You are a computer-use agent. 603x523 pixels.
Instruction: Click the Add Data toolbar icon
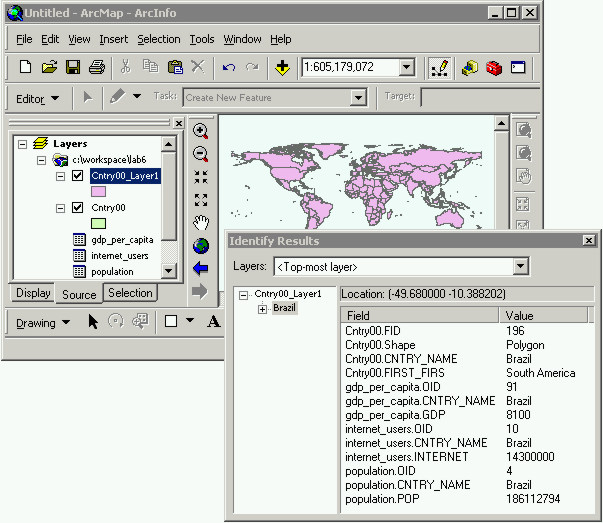(283, 67)
